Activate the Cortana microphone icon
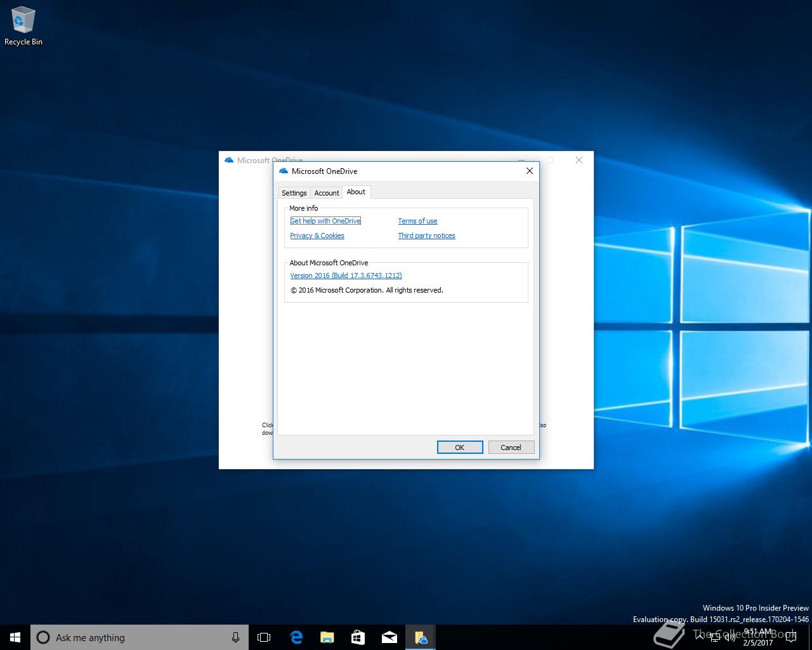812x650 pixels. [x=235, y=637]
